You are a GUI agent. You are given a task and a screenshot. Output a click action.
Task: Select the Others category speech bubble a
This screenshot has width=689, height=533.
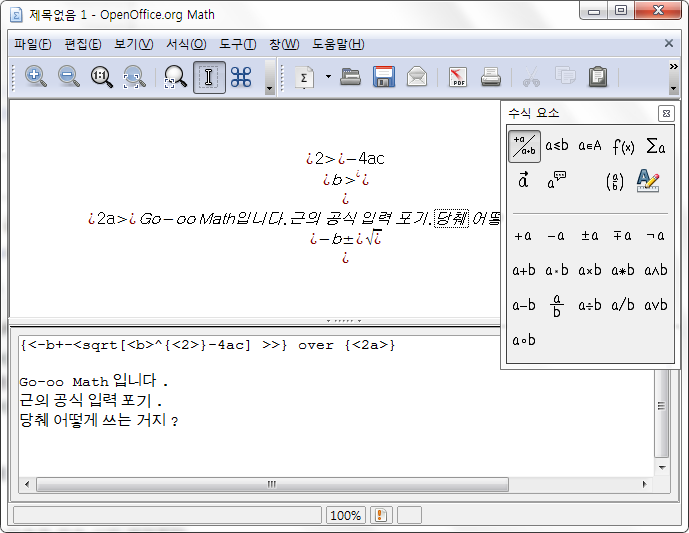click(x=556, y=181)
